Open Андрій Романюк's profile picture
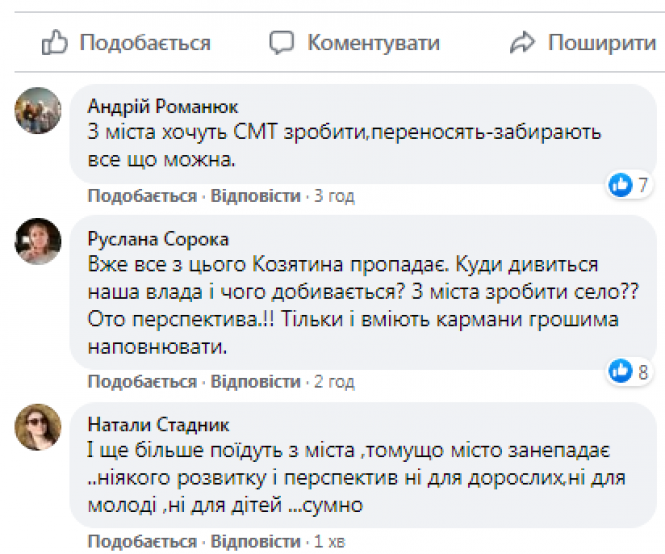This screenshot has width=665, height=554. [38, 110]
